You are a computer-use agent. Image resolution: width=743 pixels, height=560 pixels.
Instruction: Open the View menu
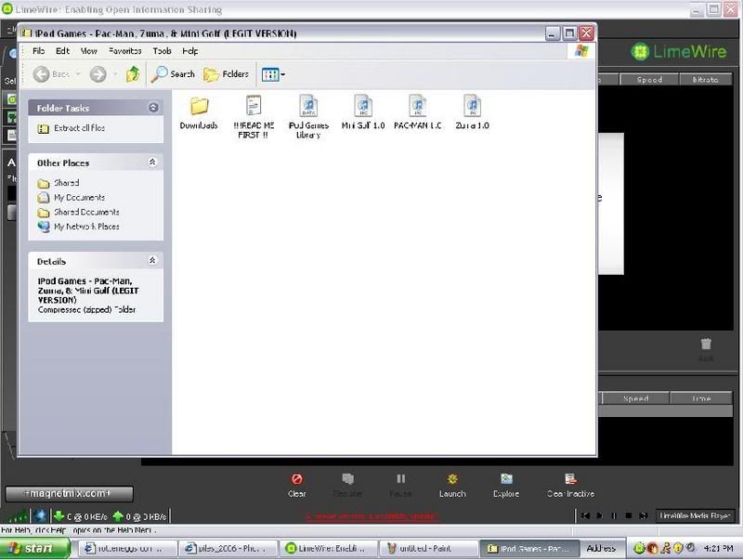88,51
